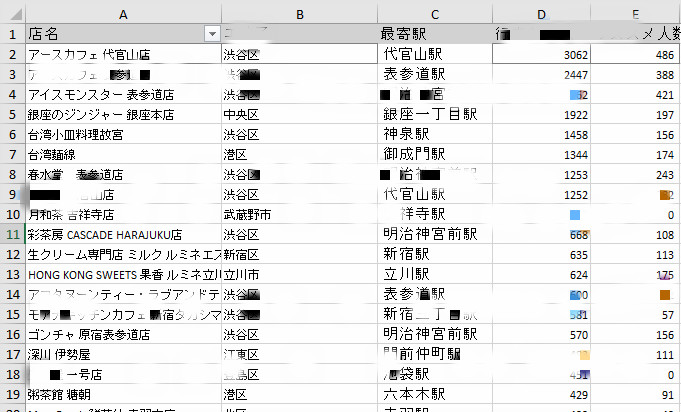Select cell 彩茶房 CASCADE HARAJUKU店
Viewport: 681px width, 412px height.
coord(123,234)
